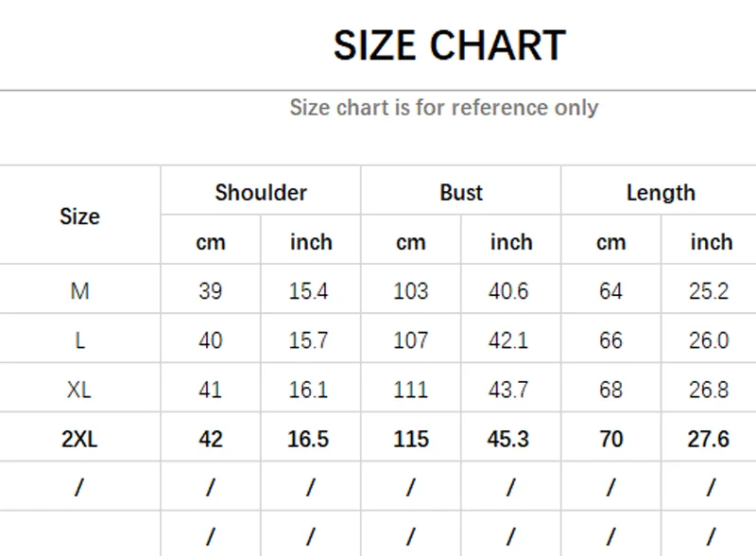Click the SIZE CHART title
The image size is (756, 556).
click(449, 45)
